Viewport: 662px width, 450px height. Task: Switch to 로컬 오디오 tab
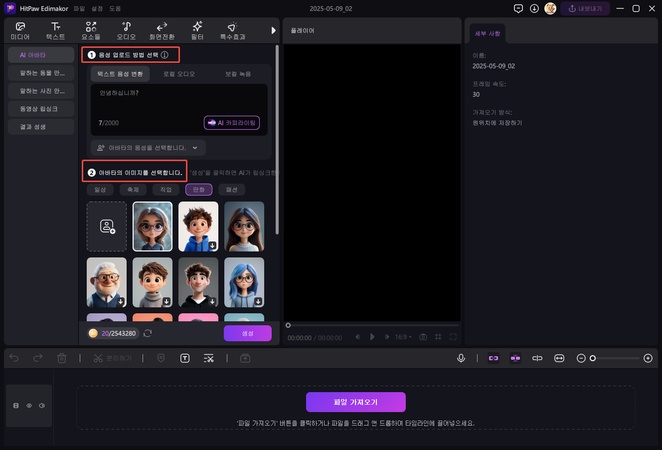[x=179, y=74]
